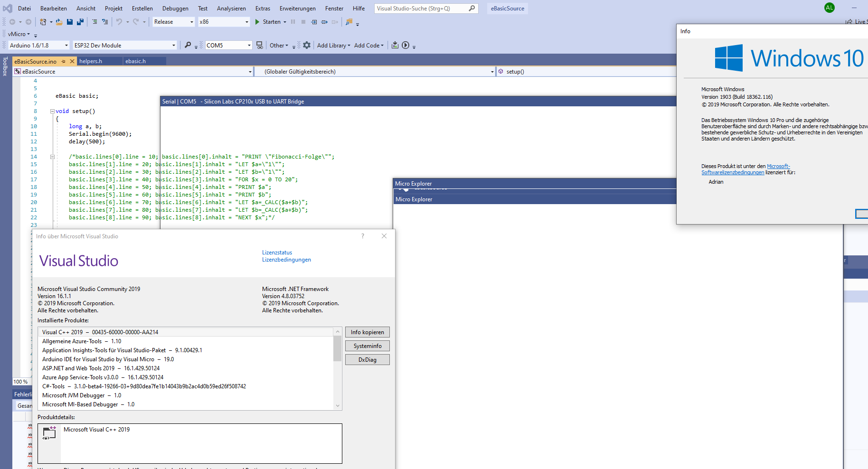Click the Open File folder icon
This screenshot has width=868, height=469.
[59, 22]
